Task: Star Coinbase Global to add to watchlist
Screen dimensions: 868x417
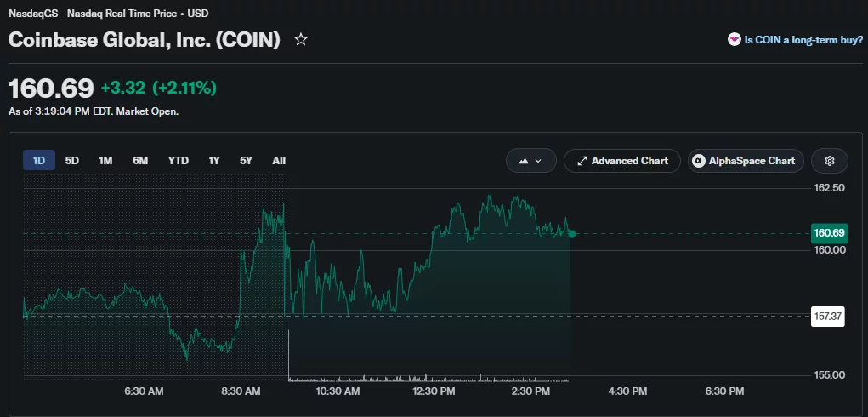Action: pyautogui.click(x=301, y=39)
